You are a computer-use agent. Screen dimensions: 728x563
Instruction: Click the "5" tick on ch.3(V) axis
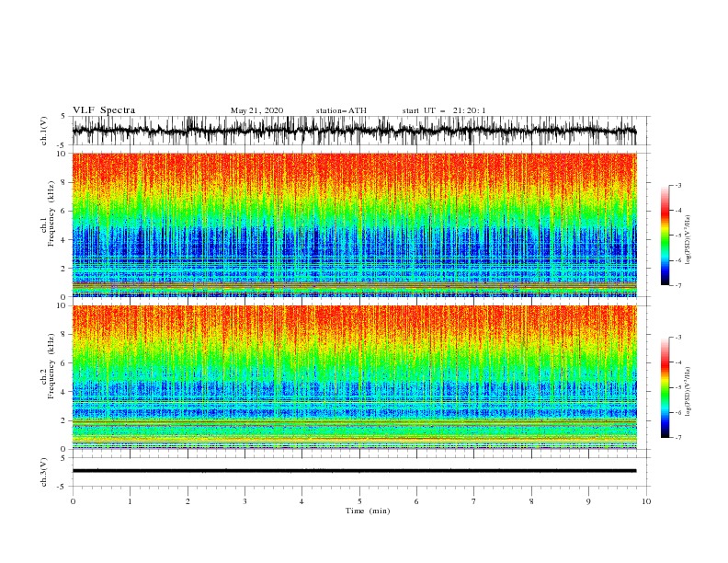tap(63, 458)
